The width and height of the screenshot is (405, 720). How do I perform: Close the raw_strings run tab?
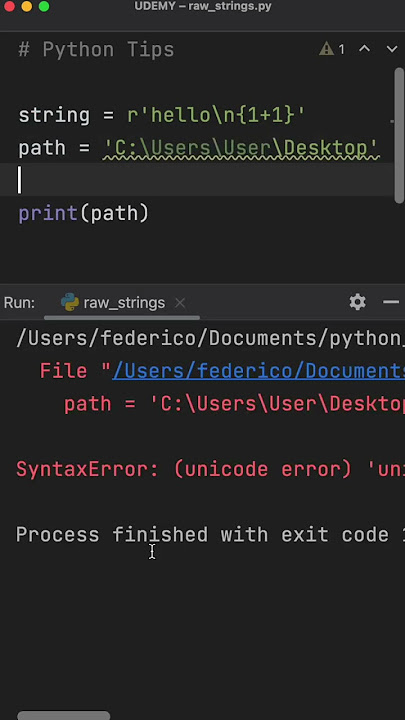point(180,303)
